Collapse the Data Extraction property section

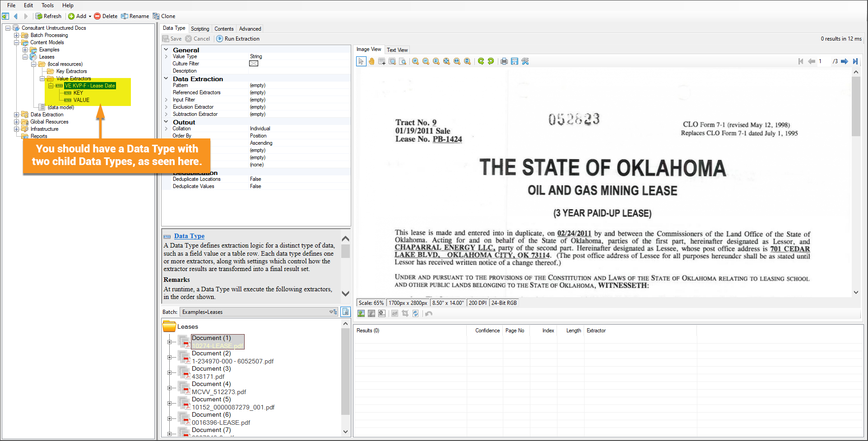click(x=166, y=78)
